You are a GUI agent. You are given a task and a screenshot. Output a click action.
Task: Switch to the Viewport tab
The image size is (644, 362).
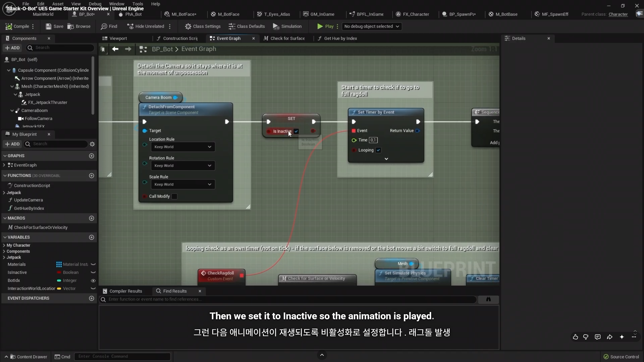(118, 38)
